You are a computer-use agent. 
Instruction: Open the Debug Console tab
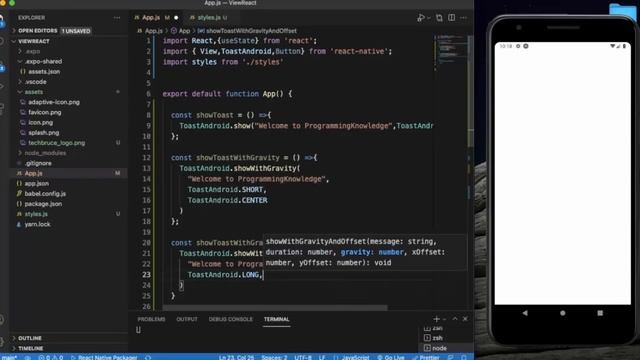231,319
